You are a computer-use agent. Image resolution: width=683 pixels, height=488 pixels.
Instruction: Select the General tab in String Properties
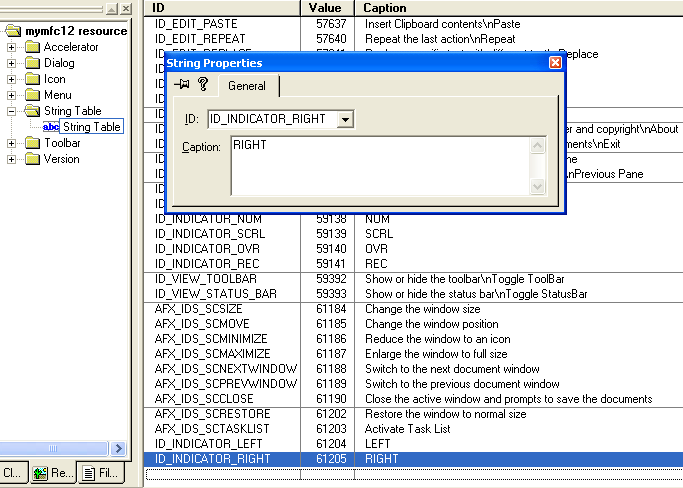click(247, 86)
